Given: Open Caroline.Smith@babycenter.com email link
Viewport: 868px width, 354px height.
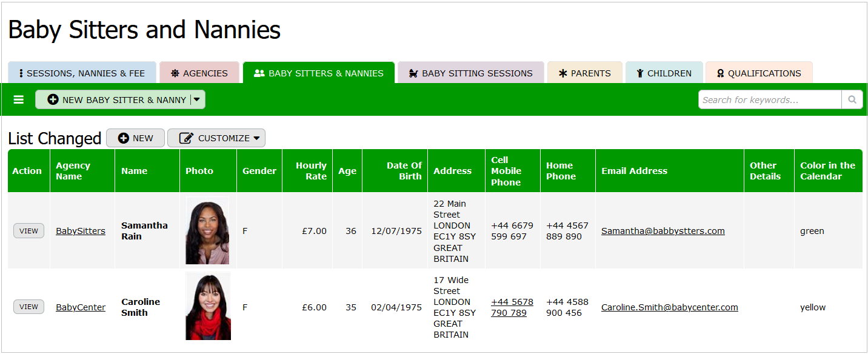Looking at the screenshot, I should 669,307.
